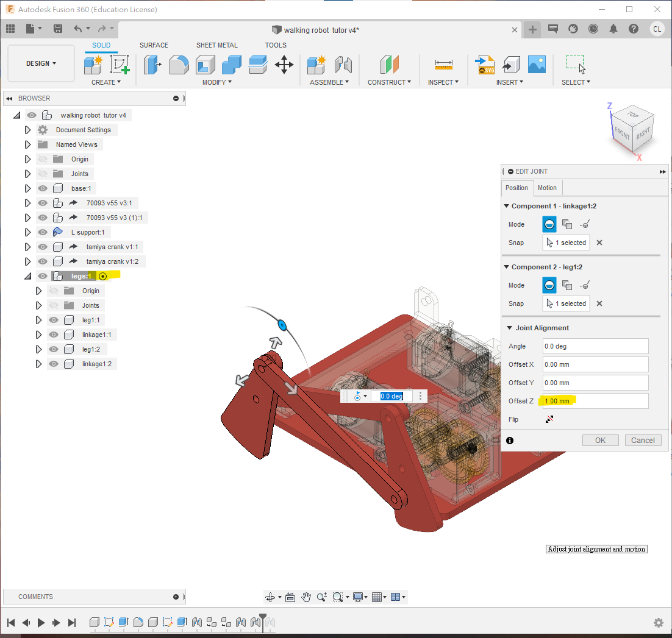Click the Flip joint alignment icon
Viewport: 672px width, 638px height.
tap(549, 419)
